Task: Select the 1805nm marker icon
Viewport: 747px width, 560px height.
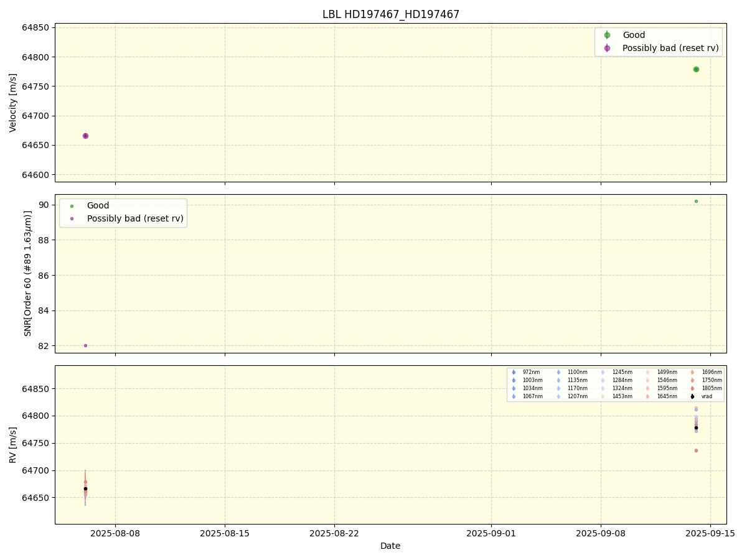Action: [x=692, y=388]
